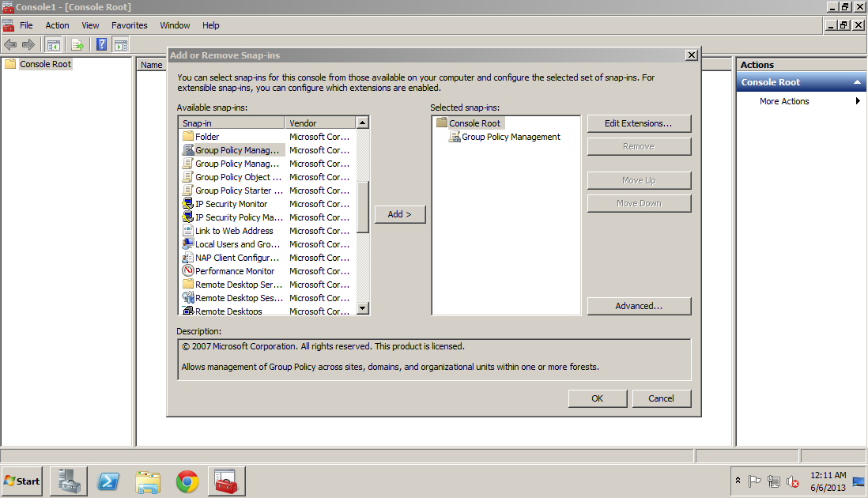Select the NAP Client Configur... icon
The height and width of the screenshot is (498, 868).
pos(188,258)
